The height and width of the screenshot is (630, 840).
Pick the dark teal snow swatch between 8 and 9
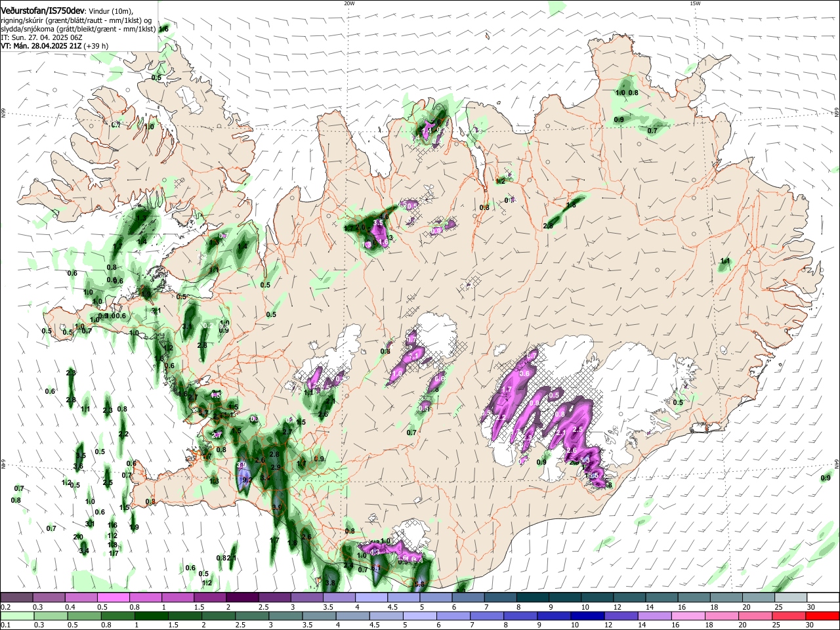point(532,598)
